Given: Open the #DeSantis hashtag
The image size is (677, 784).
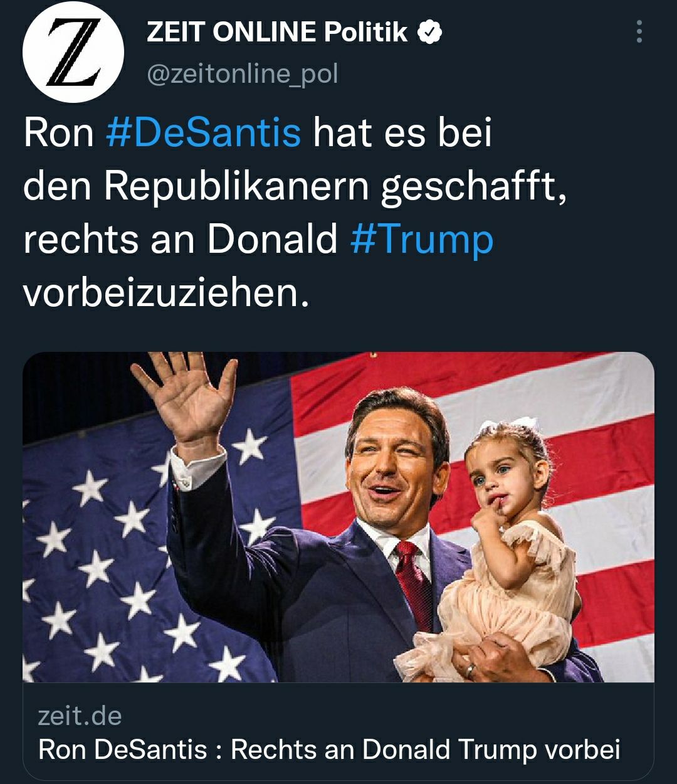Looking at the screenshot, I should [203, 133].
